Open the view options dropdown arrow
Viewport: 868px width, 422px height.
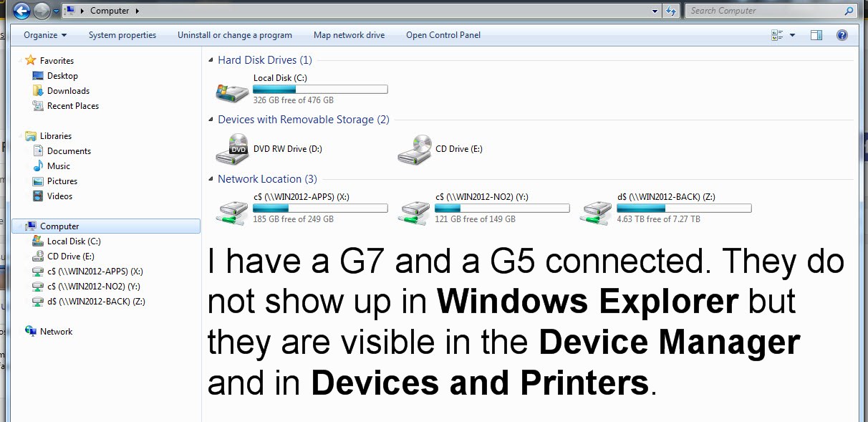792,35
